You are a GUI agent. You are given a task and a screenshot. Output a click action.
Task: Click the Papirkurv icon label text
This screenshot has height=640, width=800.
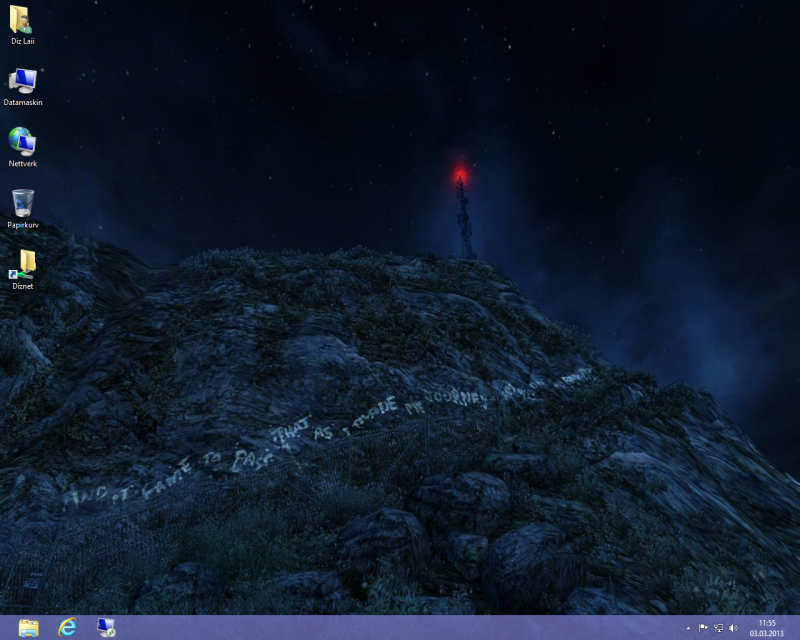point(23,225)
